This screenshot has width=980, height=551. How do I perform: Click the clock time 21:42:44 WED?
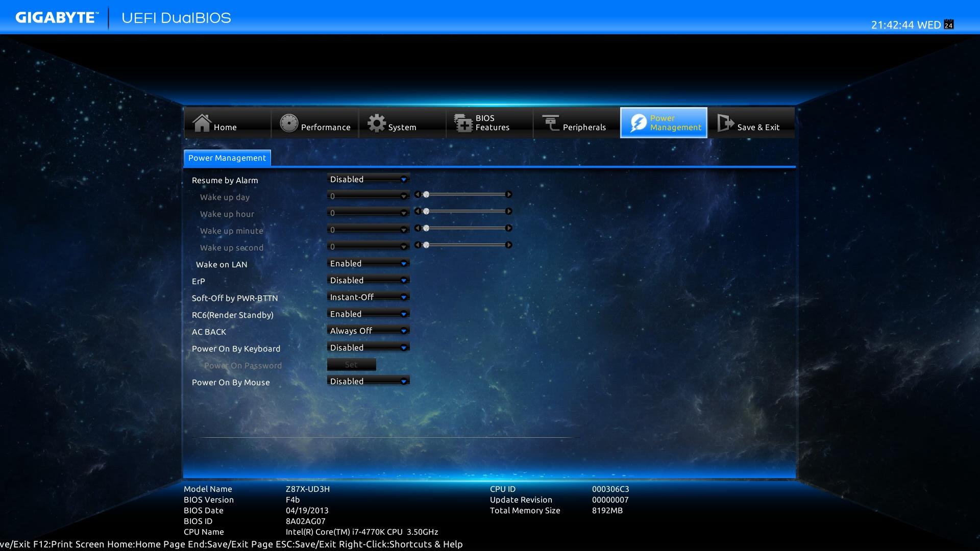point(905,25)
